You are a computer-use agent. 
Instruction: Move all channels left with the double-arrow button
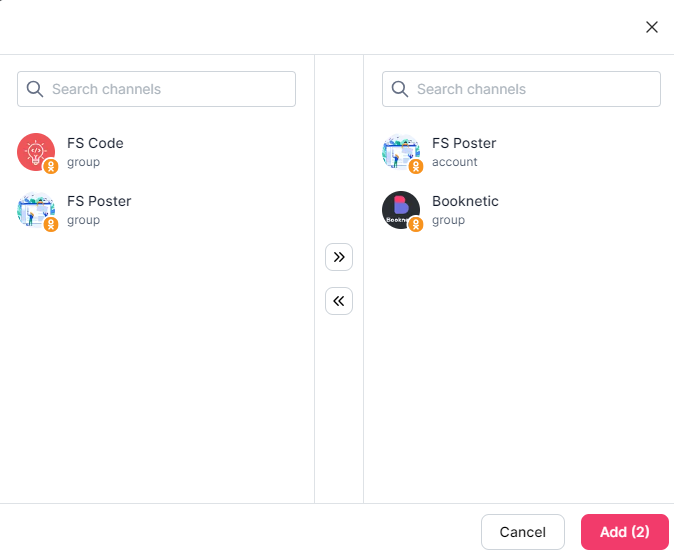click(x=339, y=301)
